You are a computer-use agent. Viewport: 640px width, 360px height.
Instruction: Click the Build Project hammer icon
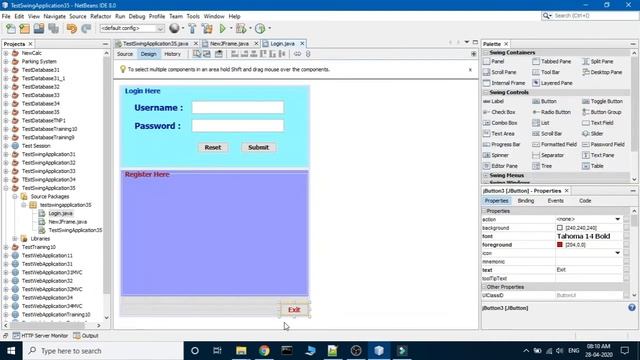pos(192,29)
